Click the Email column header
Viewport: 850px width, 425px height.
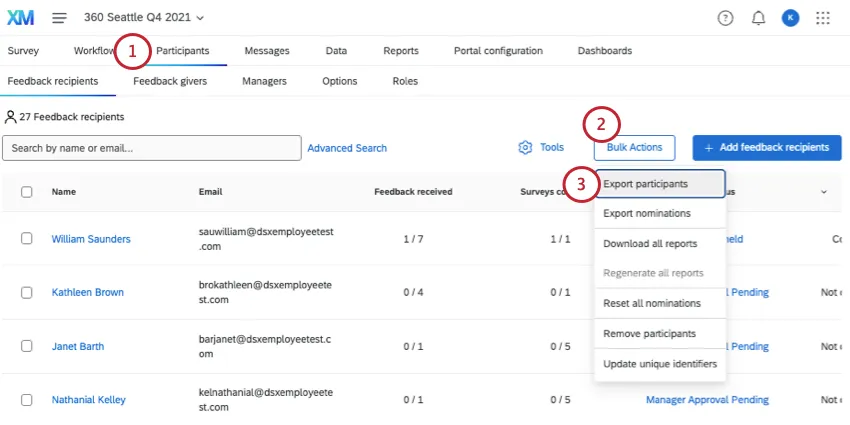210,192
